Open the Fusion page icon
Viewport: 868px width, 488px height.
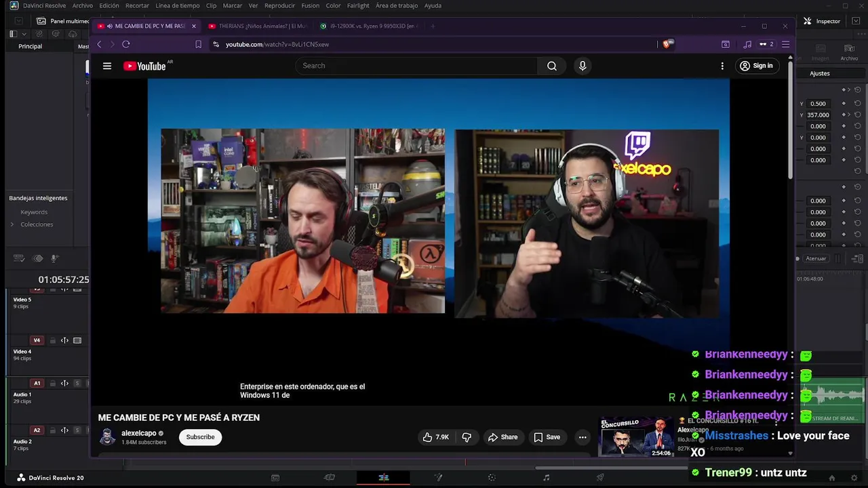point(438,478)
